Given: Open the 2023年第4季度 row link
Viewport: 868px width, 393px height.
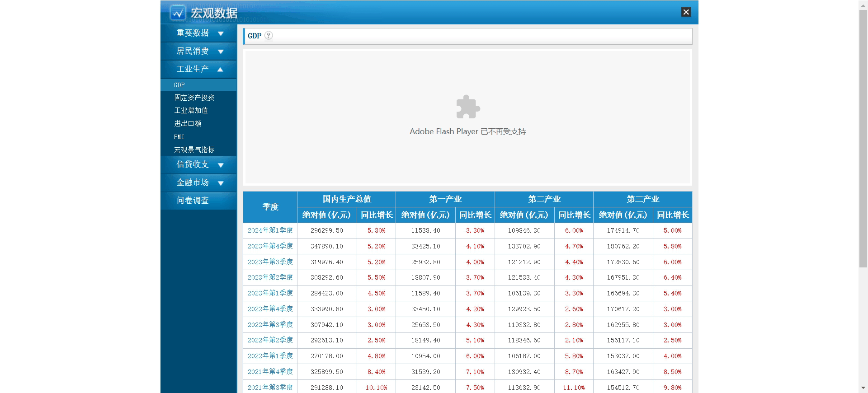Looking at the screenshot, I should click(x=270, y=246).
